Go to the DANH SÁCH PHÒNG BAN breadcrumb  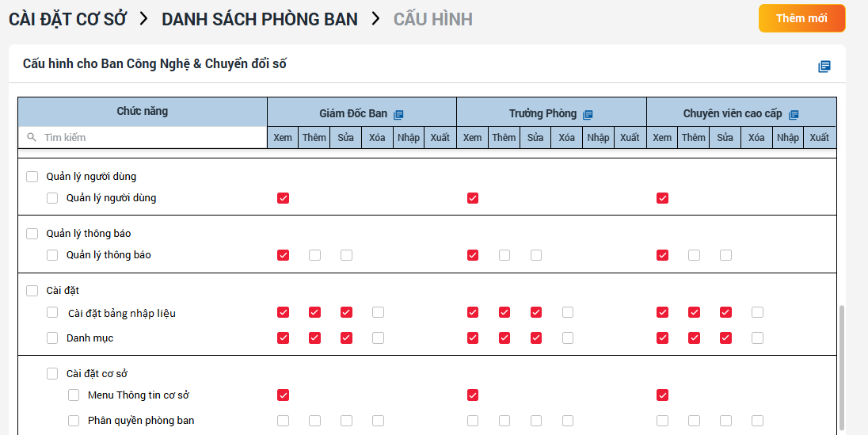[x=259, y=19]
